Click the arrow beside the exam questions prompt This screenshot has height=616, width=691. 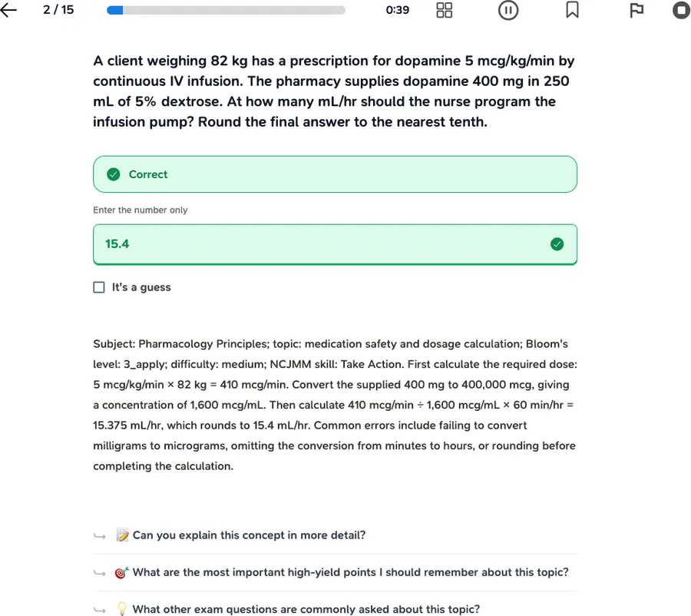[x=100, y=611]
